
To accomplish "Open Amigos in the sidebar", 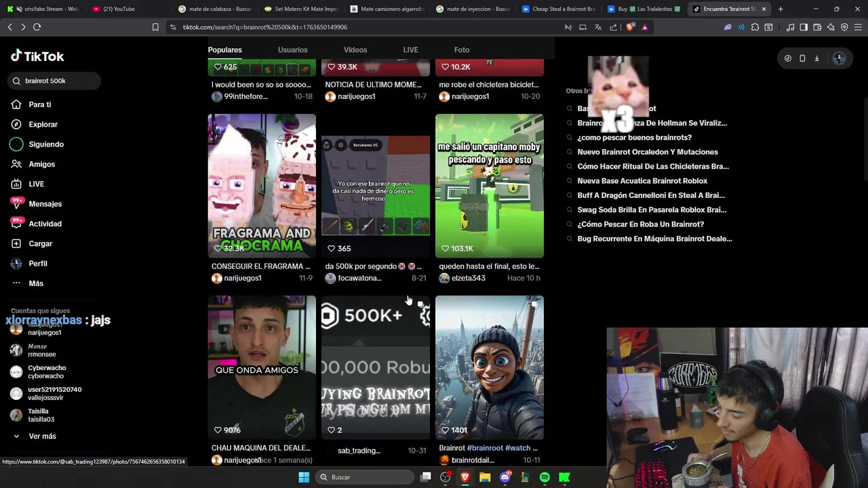I will click(33, 164).
